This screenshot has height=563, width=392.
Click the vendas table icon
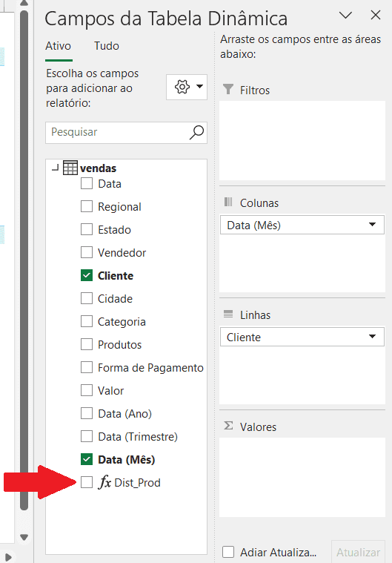coord(70,168)
